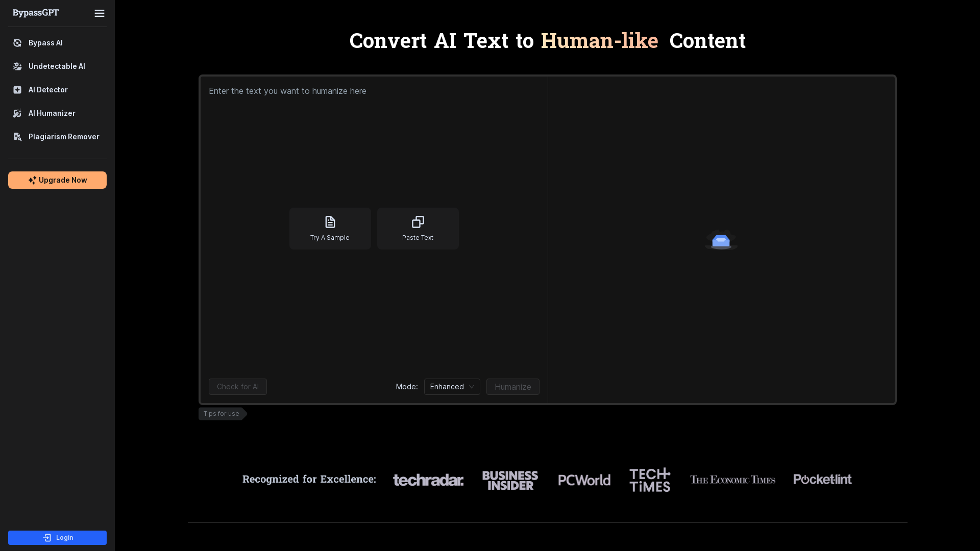Open Undetectable AI from the sidebar

(x=57, y=66)
